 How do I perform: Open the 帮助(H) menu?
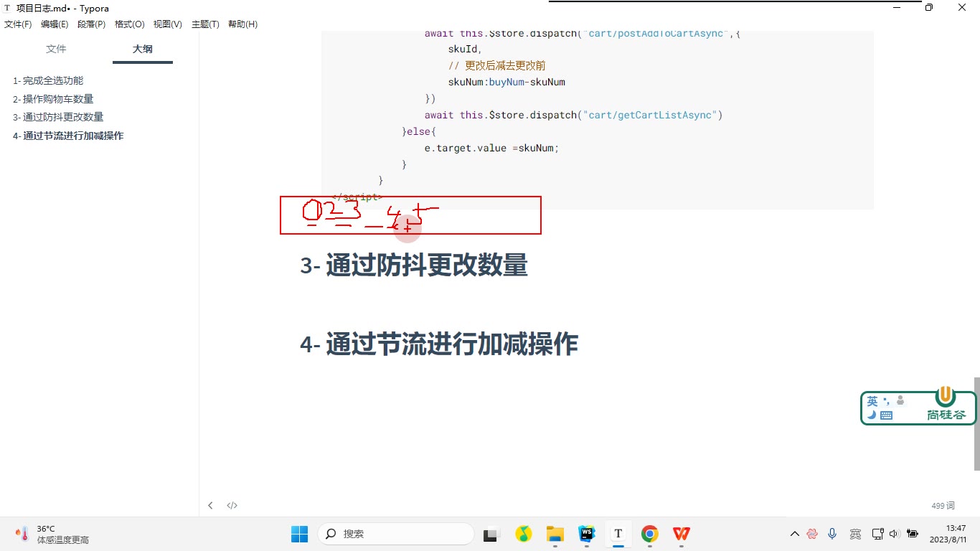pos(242,24)
